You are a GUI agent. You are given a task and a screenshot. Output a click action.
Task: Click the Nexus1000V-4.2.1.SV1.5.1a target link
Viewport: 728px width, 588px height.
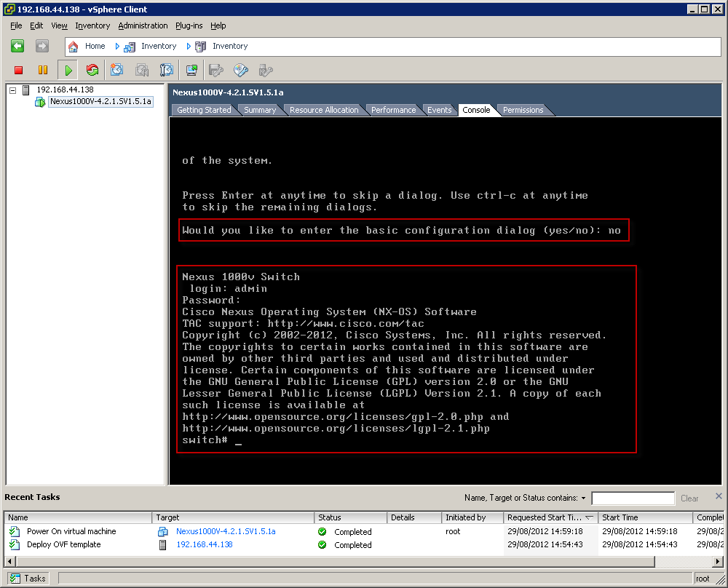[226, 531]
